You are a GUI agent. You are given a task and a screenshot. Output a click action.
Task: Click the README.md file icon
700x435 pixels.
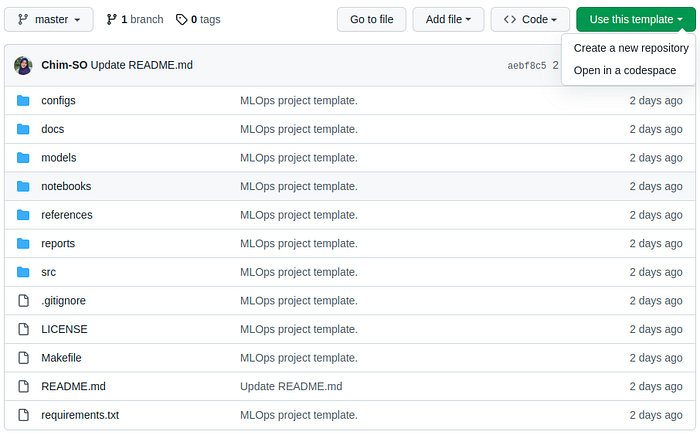pyautogui.click(x=24, y=386)
